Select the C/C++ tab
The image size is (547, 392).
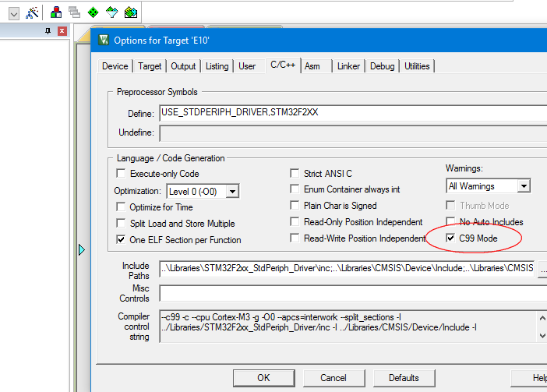click(x=283, y=65)
